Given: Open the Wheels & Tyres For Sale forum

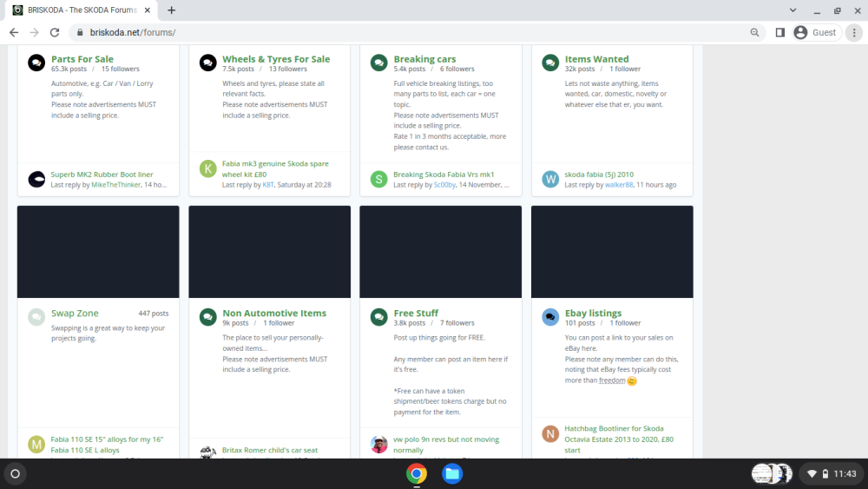Looking at the screenshot, I should (276, 59).
